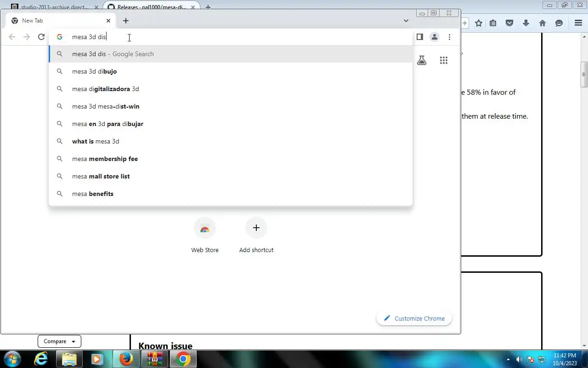Open Chrome tab search chevron
The height and width of the screenshot is (368, 588).
click(x=406, y=21)
